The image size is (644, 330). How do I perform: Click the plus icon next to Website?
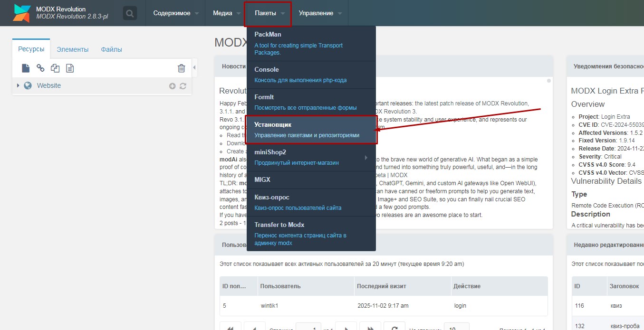point(172,86)
